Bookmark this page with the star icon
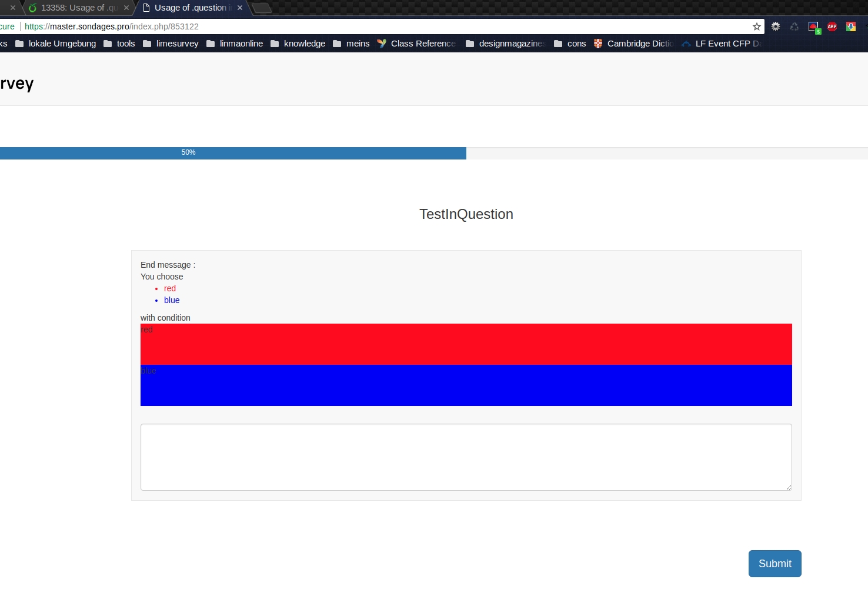 757,26
